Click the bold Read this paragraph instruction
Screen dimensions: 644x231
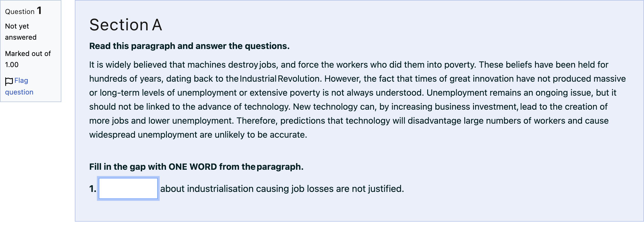pyautogui.click(x=189, y=46)
